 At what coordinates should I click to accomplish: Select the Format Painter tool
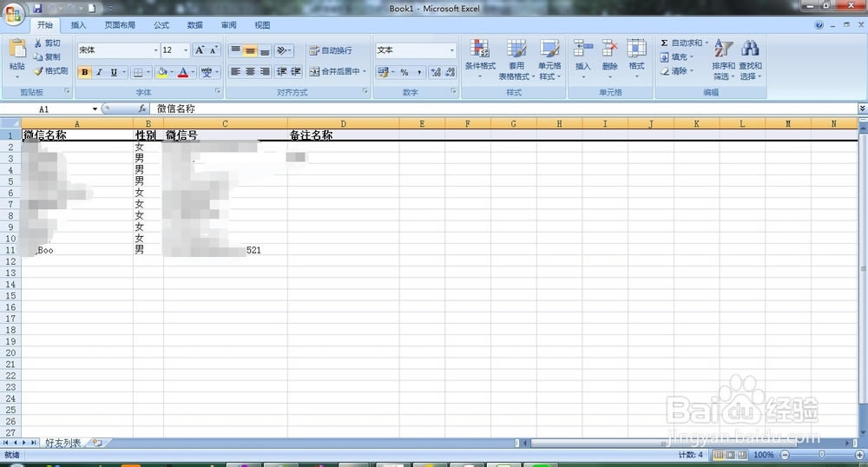pyautogui.click(x=50, y=71)
